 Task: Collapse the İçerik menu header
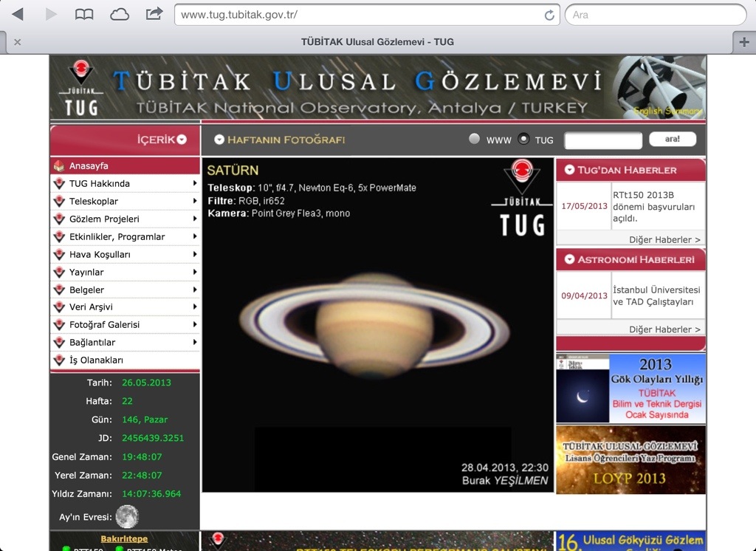(182, 140)
